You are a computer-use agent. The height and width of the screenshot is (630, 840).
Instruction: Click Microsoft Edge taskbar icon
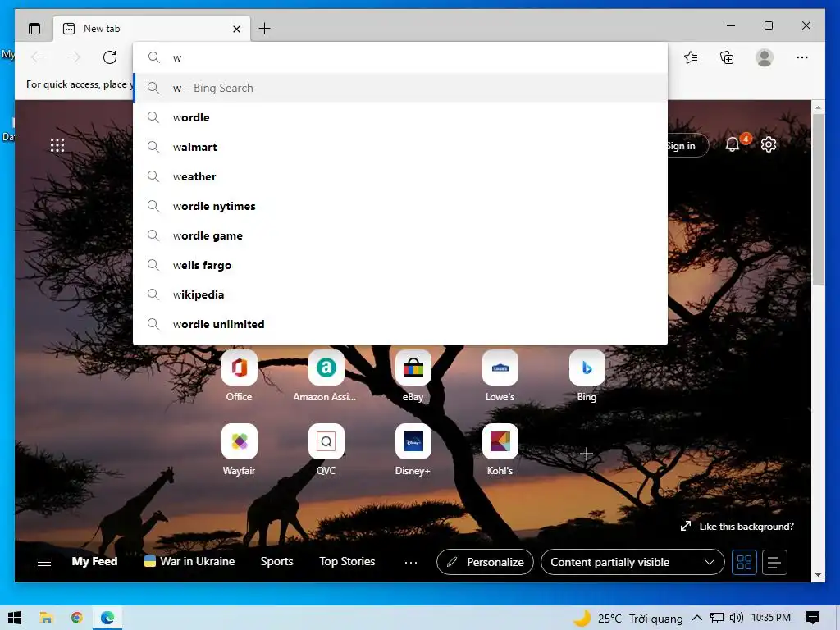pos(107,618)
